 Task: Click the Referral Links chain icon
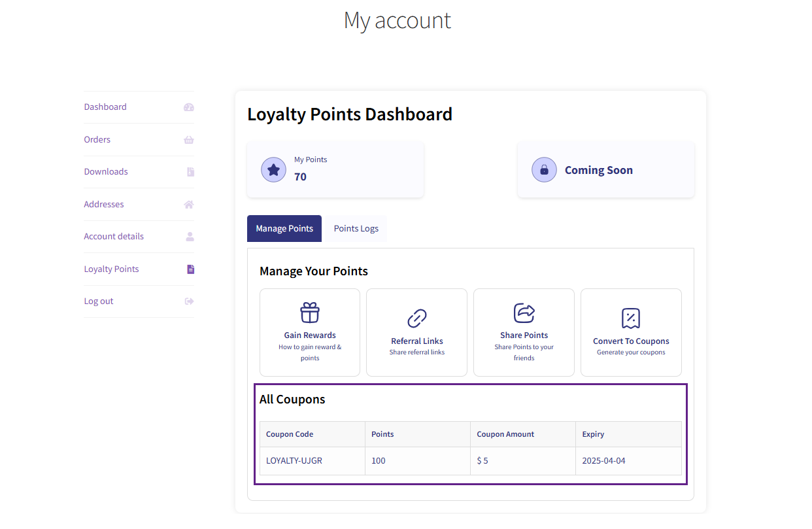click(417, 318)
